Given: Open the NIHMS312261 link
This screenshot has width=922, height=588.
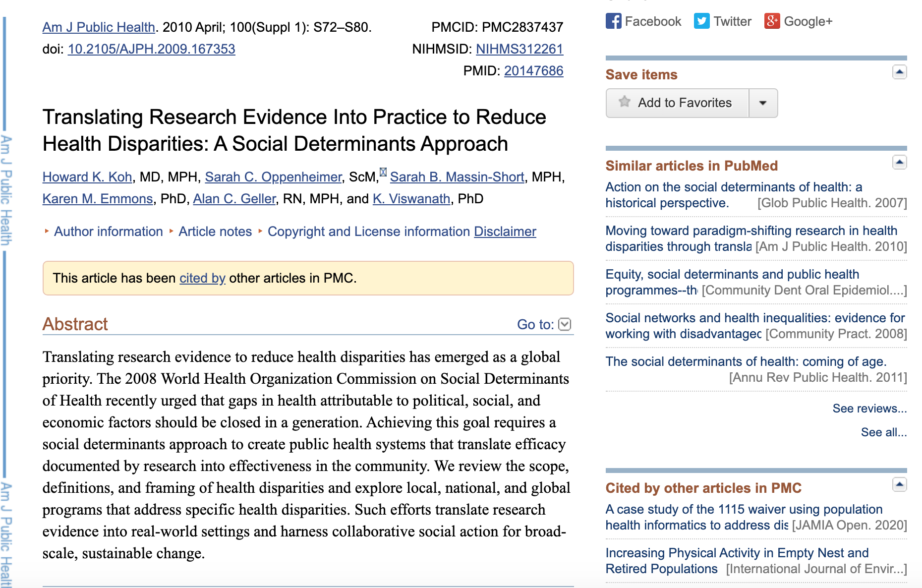Looking at the screenshot, I should coord(519,49).
